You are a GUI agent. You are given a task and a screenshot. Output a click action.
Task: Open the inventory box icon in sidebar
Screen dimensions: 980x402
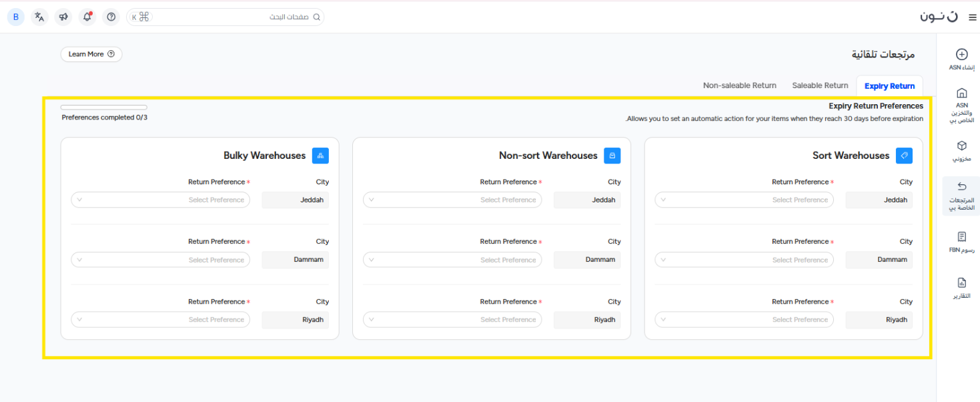coord(961,146)
